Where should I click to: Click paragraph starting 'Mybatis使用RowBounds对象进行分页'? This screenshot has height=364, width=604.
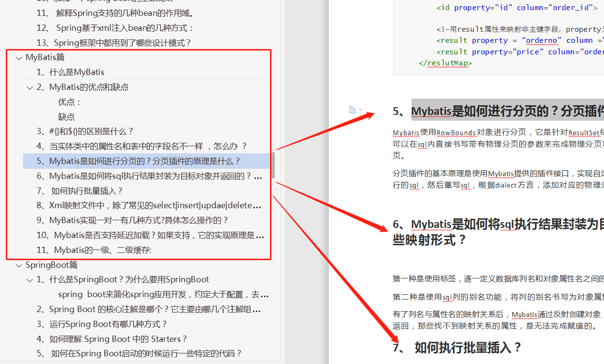click(x=498, y=144)
